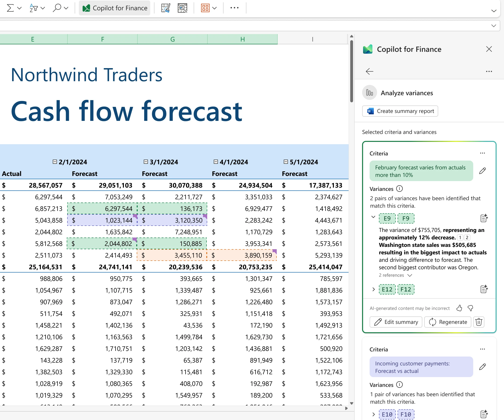
Task: Click the orange grid view icon
Action: 205,8
